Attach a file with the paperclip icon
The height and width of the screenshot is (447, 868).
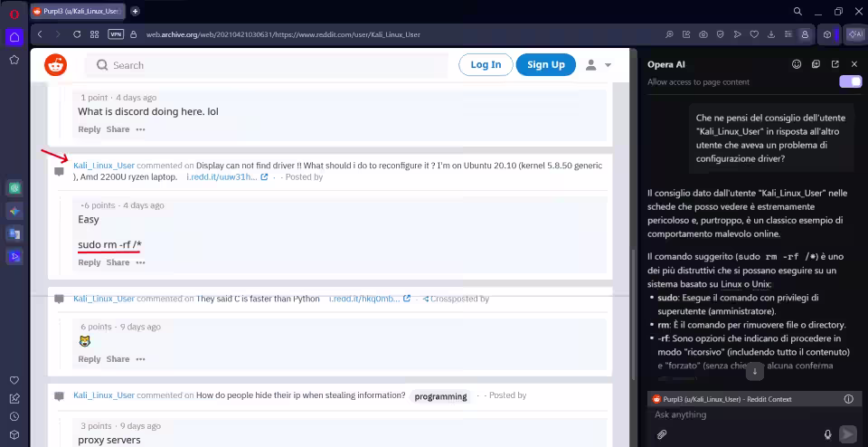pyautogui.click(x=661, y=434)
